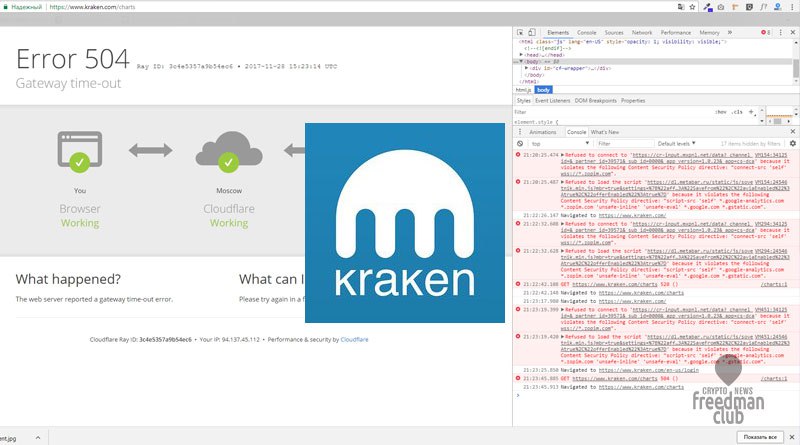Viewport: 800px width, 445px height.
Task: Click the camera screenshot extension icon
Action: click(720, 7)
